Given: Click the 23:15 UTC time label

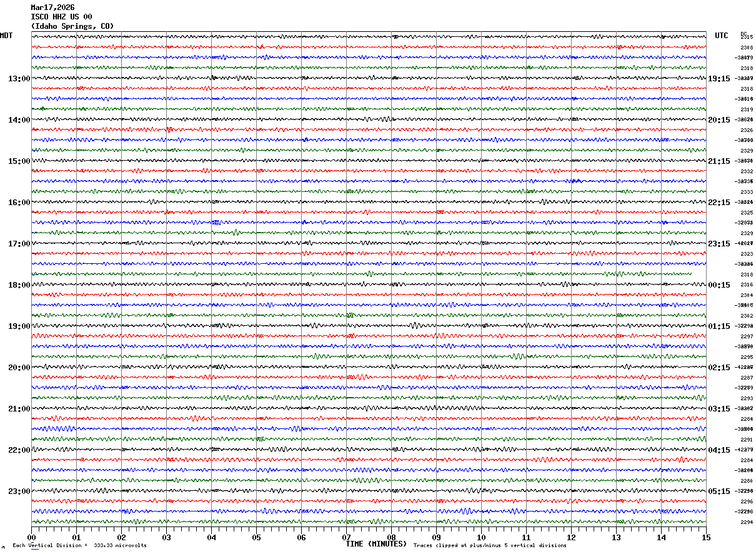Looking at the screenshot, I should coord(719,244).
